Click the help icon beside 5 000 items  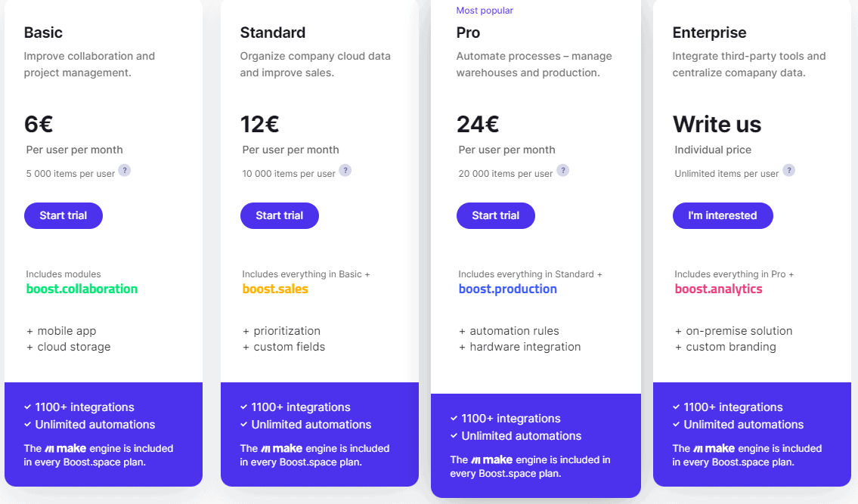[125, 170]
